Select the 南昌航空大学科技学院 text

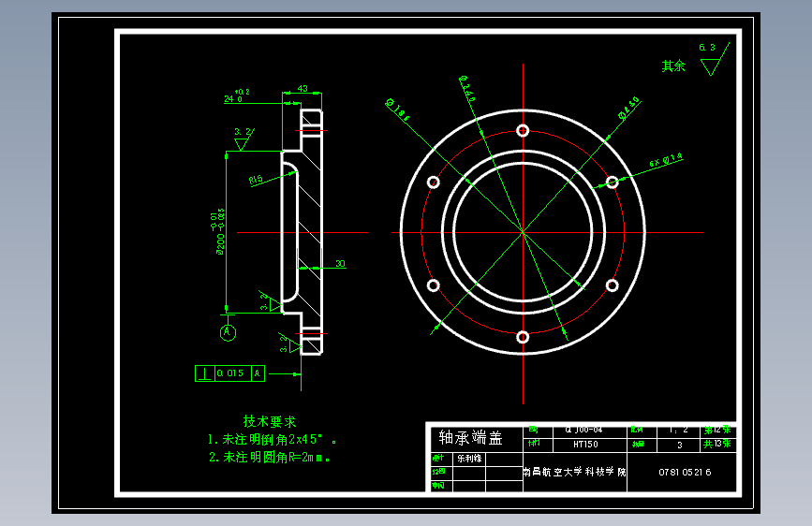pyautogui.click(x=574, y=472)
